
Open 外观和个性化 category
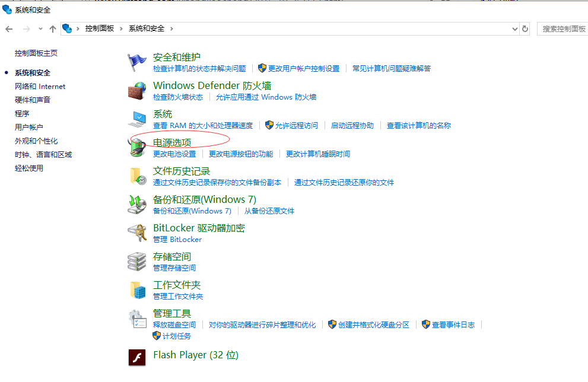pos(36,141)
